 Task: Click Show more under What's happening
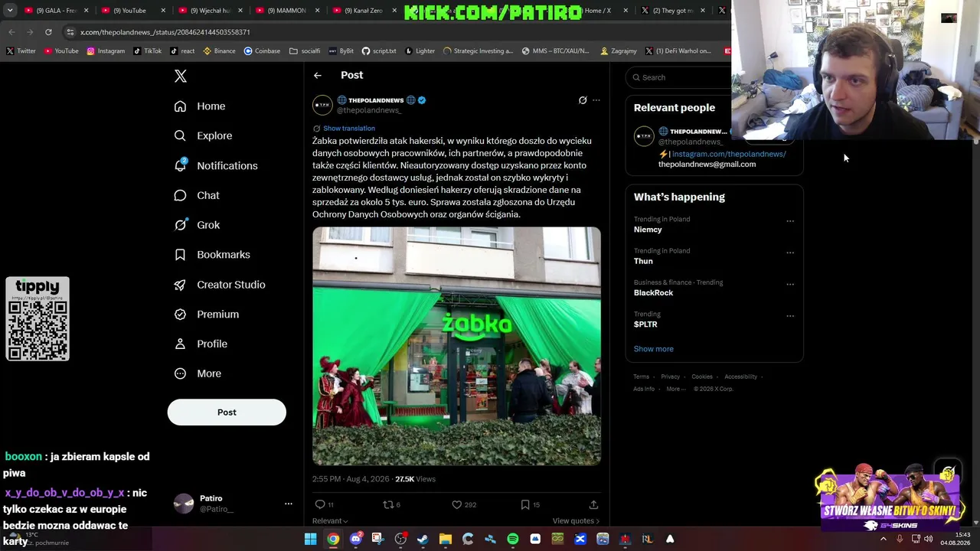pos(653,349)
